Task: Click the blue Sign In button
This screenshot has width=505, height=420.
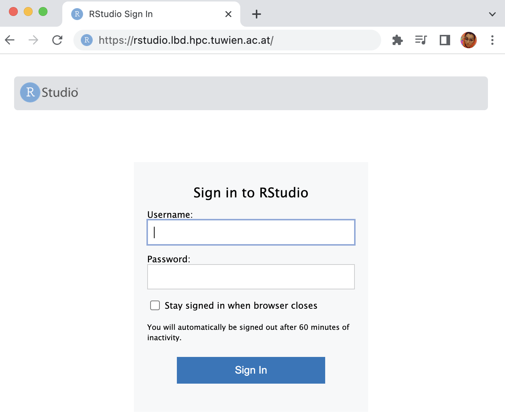Action: coord(251,370)
